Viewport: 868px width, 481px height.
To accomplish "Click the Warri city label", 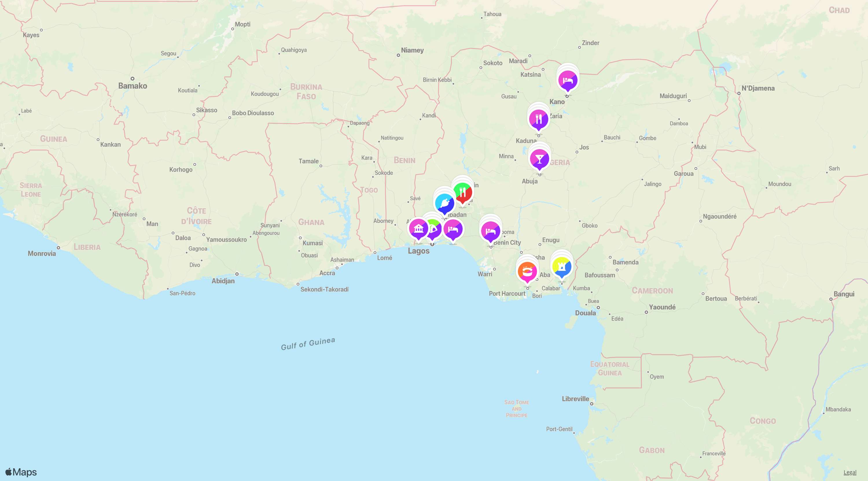I will click(485, 274).
